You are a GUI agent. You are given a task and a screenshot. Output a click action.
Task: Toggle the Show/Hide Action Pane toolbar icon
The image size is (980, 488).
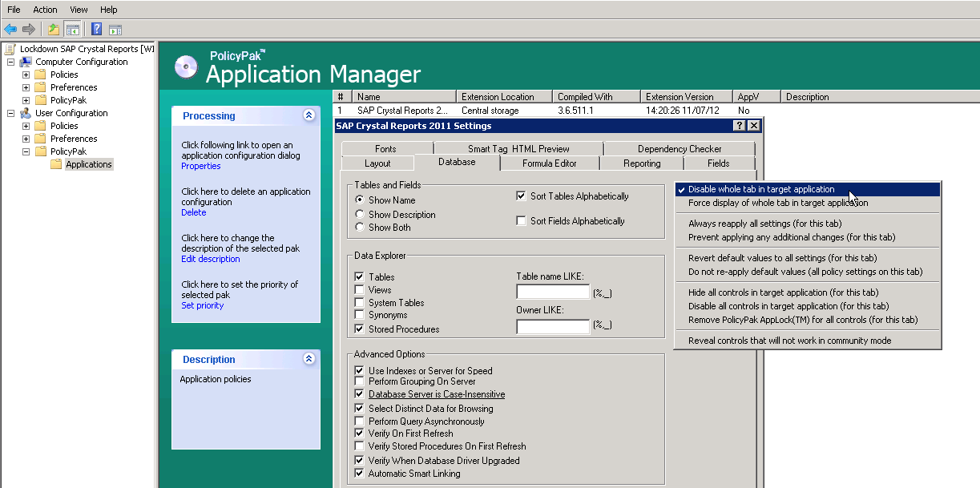(x=115, y=30)
